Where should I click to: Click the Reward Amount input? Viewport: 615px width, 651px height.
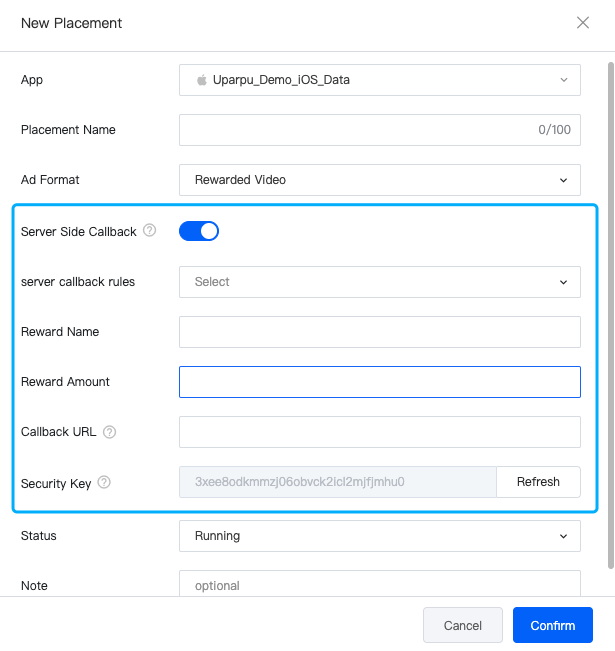(x=380, y=382)
